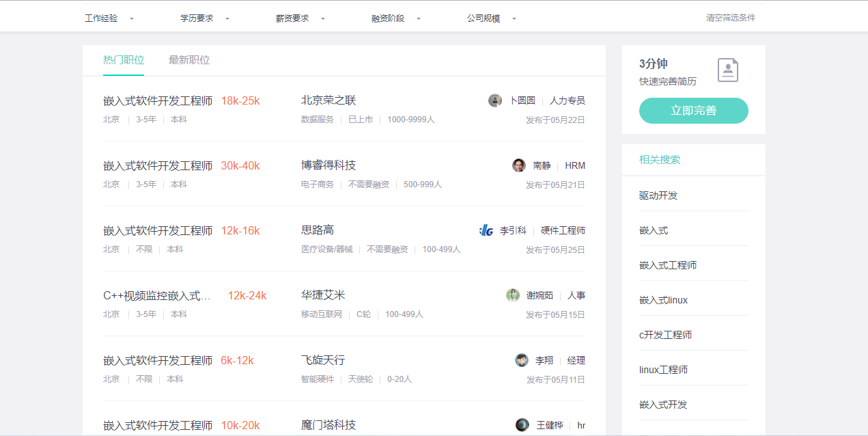Click 医疗设备/器械 industry tag
The width and height of the screenshot is (868, 436).
click(x=327, y=249)
